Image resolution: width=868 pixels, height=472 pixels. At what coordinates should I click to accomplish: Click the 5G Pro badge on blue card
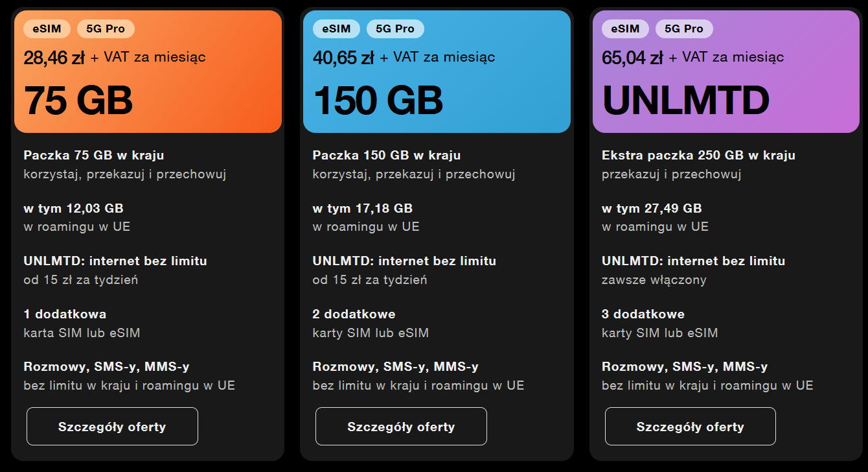(395, 29)
